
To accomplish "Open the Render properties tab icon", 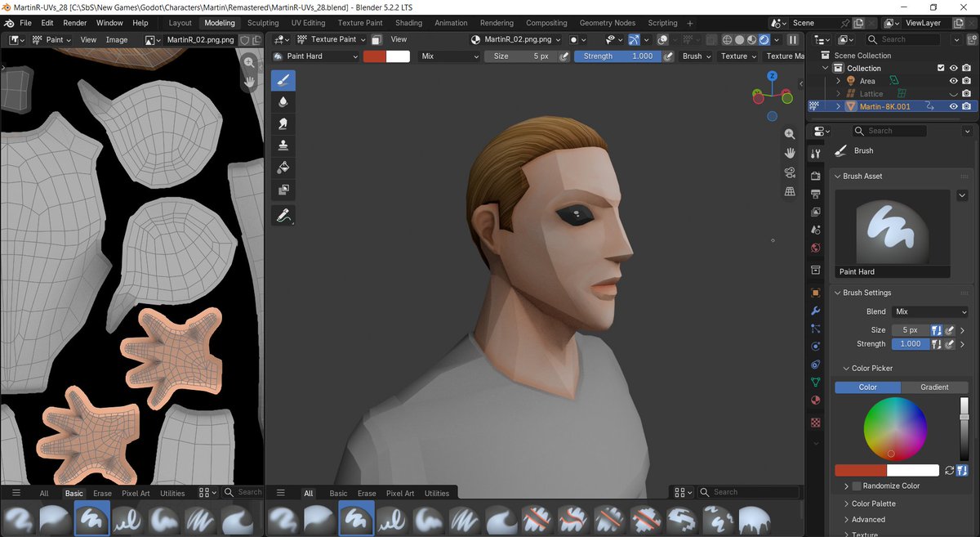I will point(815,176).
